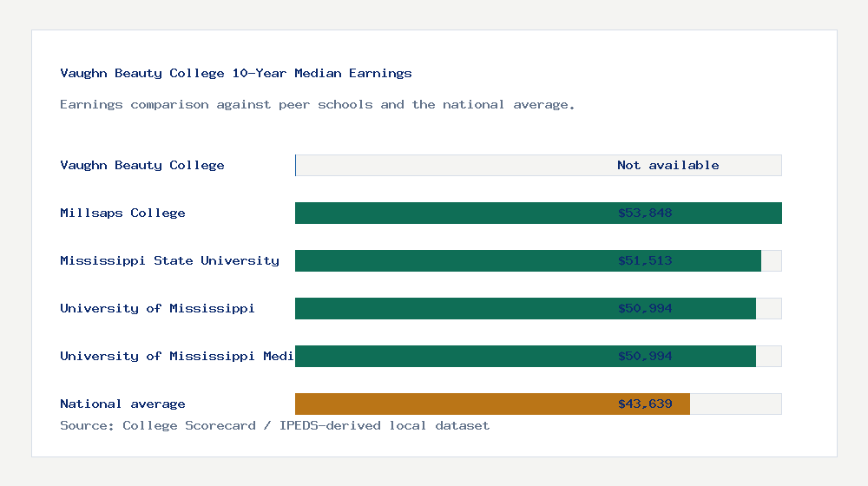The height and width of the screenshot is (486, 868).
Task: Click the 'University of Mississippi' row label
Action: (x=157, y=308)
